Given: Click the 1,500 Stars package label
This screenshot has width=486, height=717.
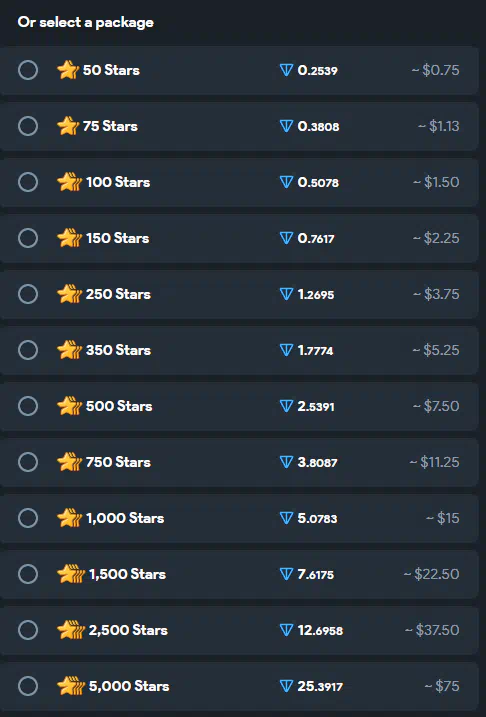Looking at the screenshot, I should (127, 574).
